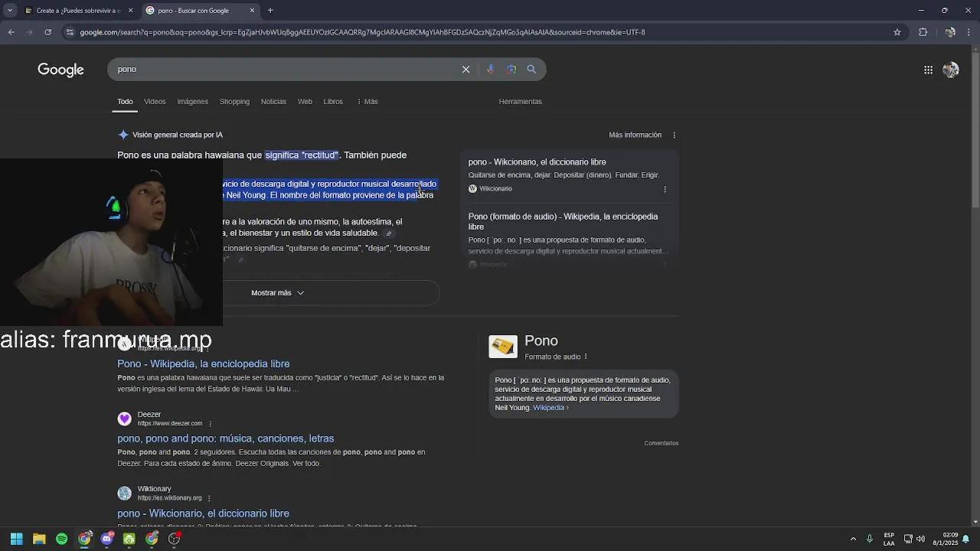The width and height of the screenshot is (980, 551).
Task: Click the magnifying glass search icon
Action: [531, 70]
